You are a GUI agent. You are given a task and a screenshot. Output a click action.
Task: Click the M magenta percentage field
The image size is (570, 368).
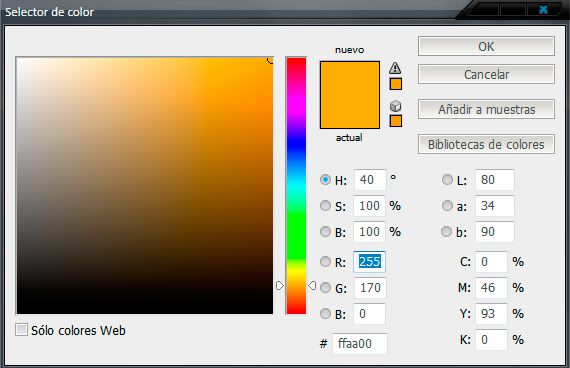click(491, 288)
